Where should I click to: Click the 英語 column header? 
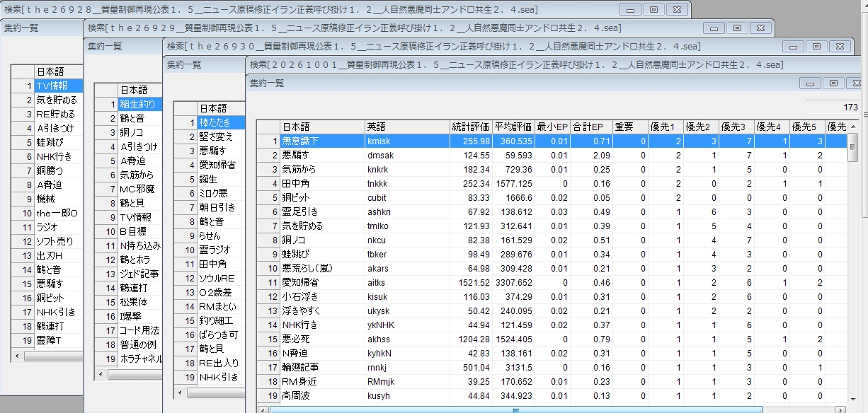407,127
